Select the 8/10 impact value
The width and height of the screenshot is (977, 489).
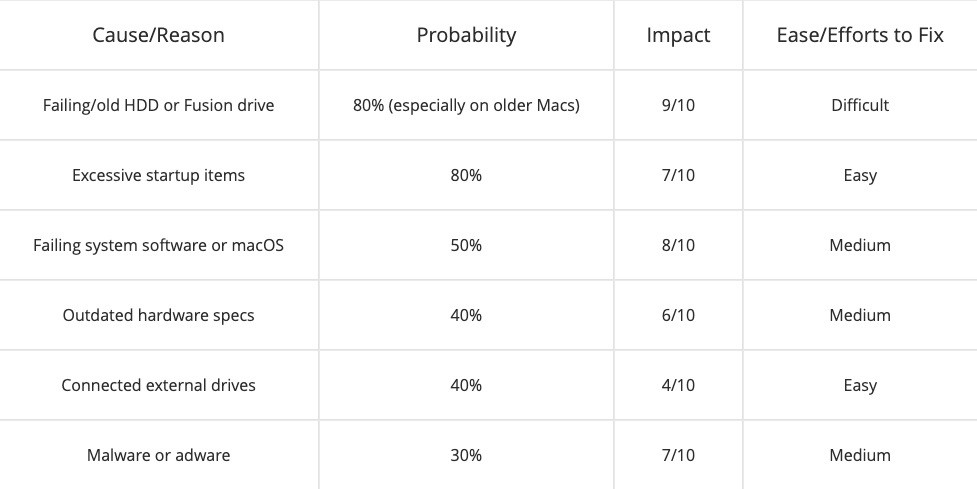tap(678, 245)
